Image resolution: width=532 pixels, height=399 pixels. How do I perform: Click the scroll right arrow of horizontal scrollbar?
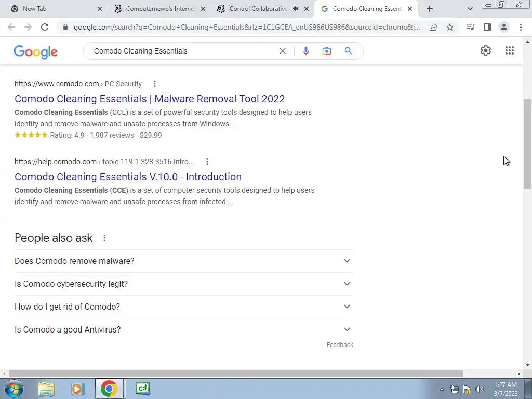point(519,374)
